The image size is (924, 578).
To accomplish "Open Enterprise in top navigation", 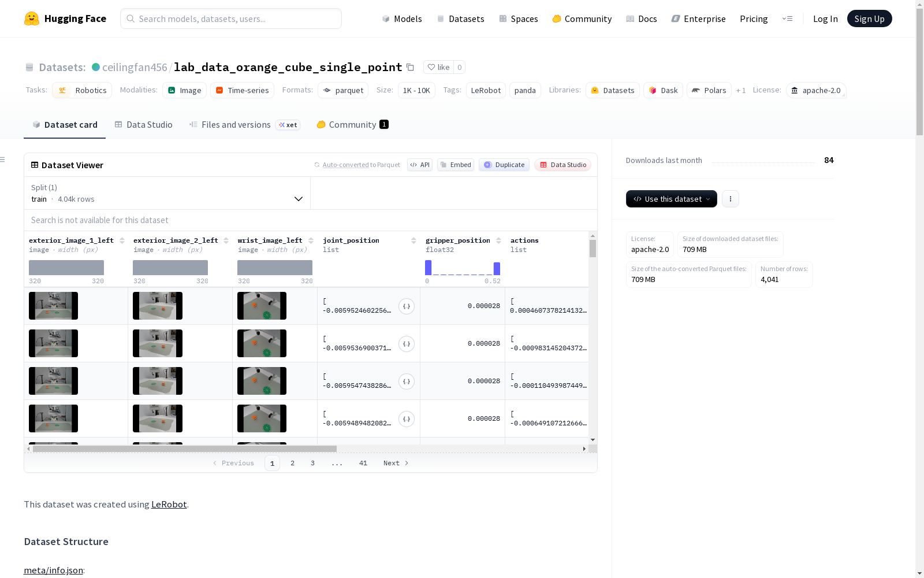I will point(698,18).
